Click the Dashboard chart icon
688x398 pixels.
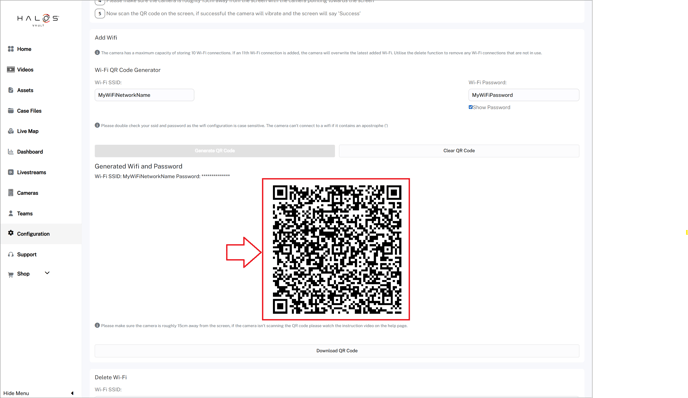pyautogui.click(x=11, y=151)
